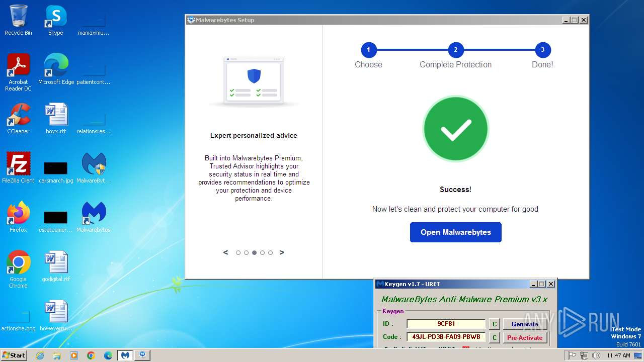644x362 pixels.
Task: Open network tray icon
Action: (584, 355)
